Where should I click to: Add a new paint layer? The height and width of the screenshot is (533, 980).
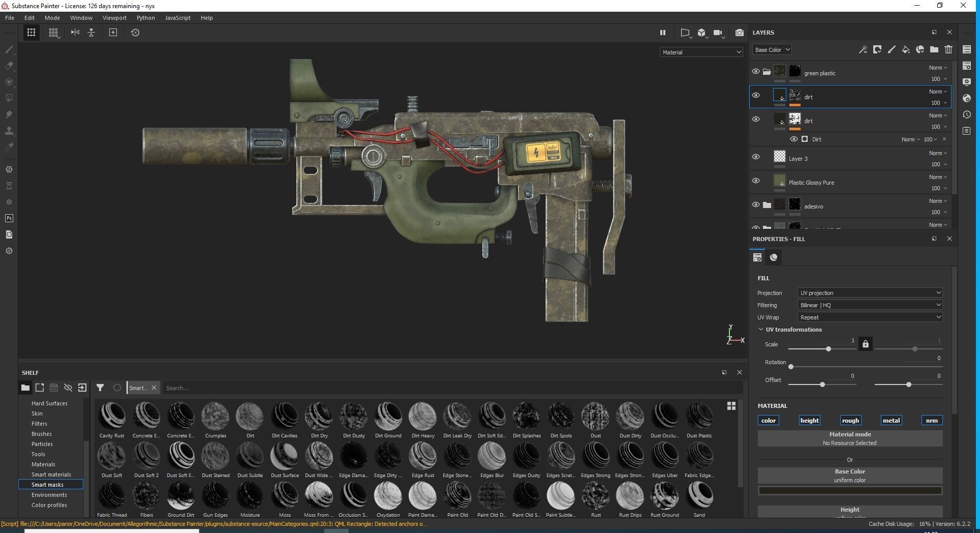tap(892, 49)
